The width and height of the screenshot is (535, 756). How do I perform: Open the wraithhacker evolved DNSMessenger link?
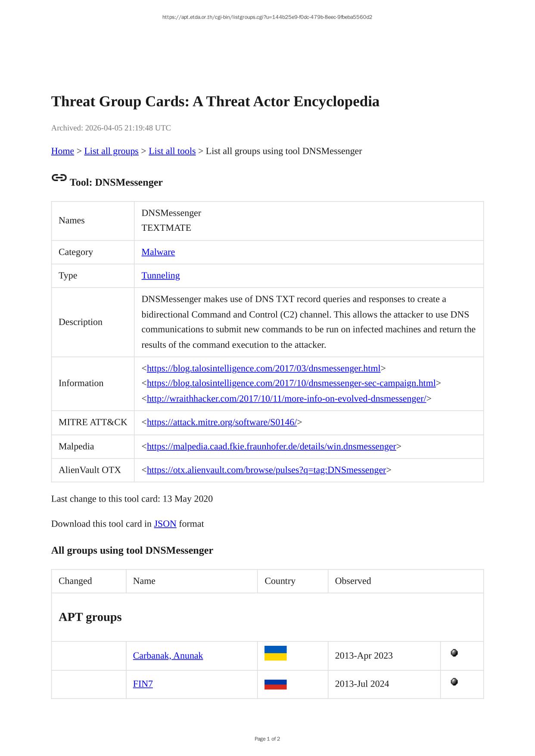286,399
